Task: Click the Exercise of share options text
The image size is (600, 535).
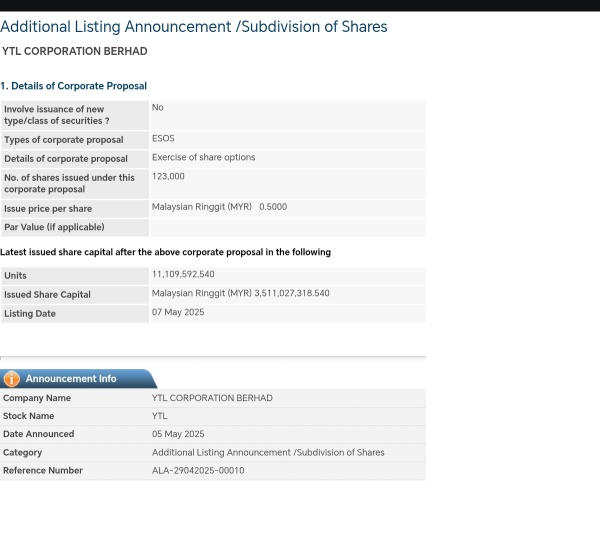Action: coord(204,157)
